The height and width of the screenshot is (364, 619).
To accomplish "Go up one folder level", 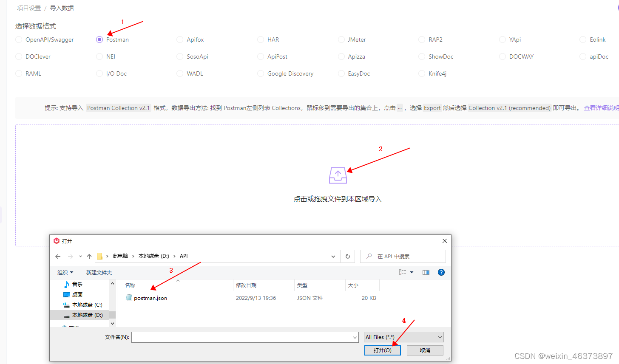I will click(x=89, y=257).
